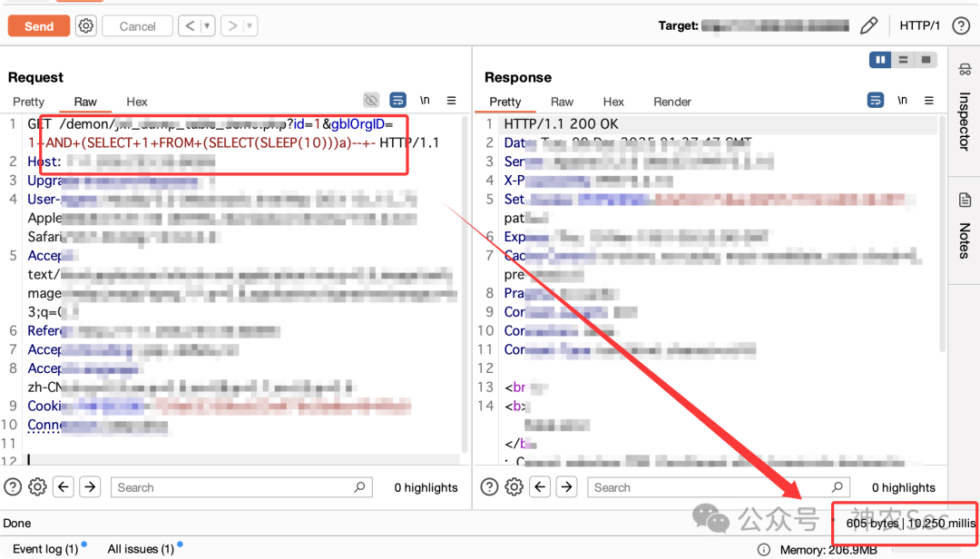The image size is (980, 559).
Task: Open Response search settings gear
Action: [x=514, y=487]
